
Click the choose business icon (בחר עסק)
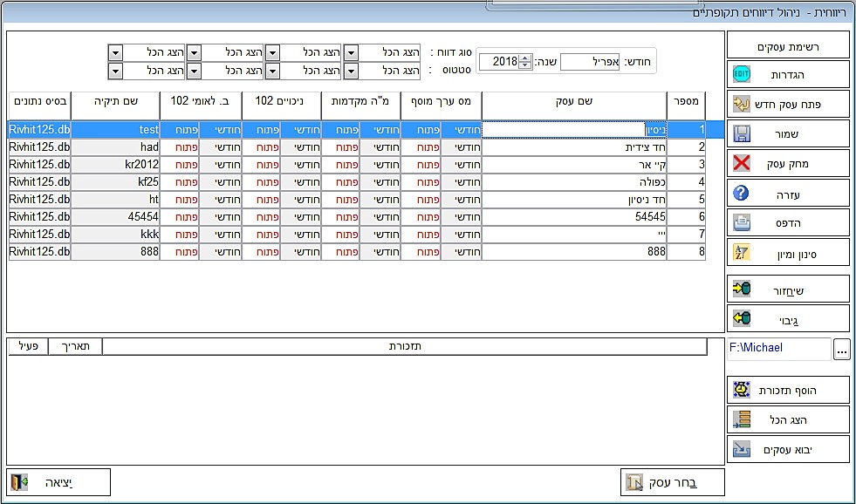point(635,482)
